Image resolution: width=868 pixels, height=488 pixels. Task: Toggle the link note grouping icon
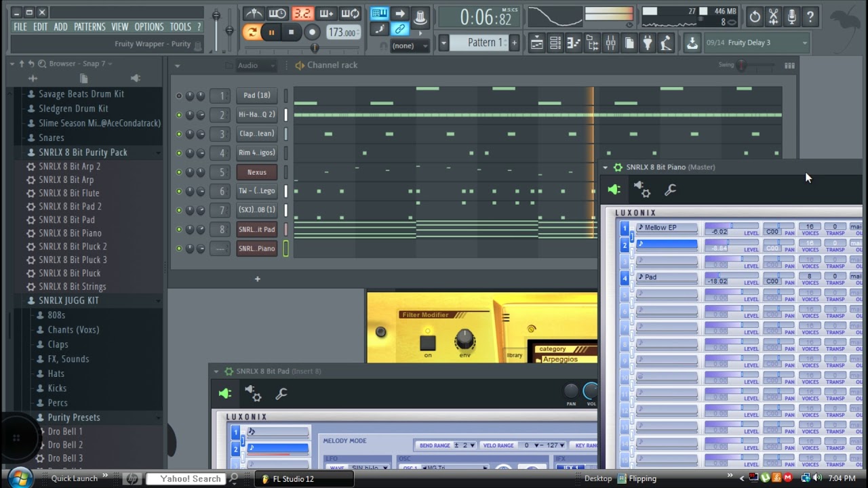coord(399,29)
